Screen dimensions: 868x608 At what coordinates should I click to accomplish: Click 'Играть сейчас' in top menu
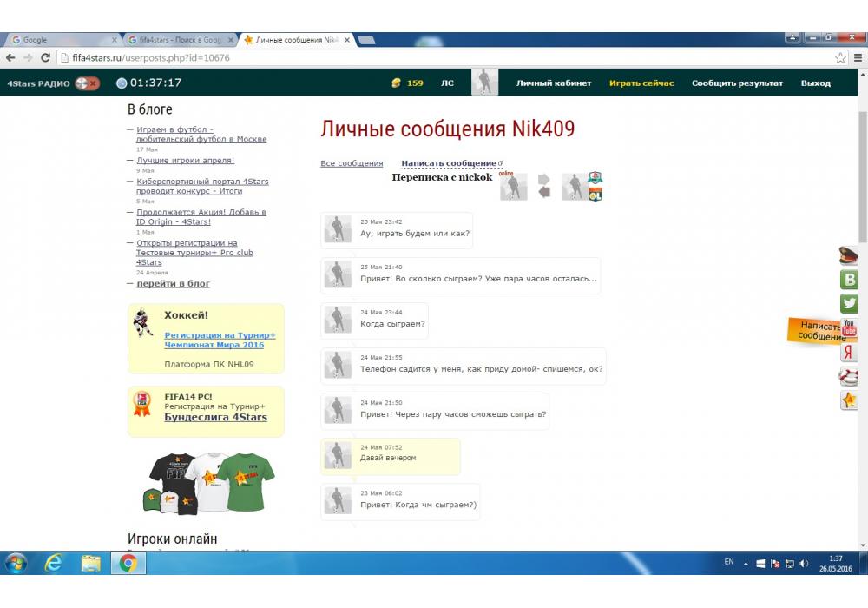(641, 83)
